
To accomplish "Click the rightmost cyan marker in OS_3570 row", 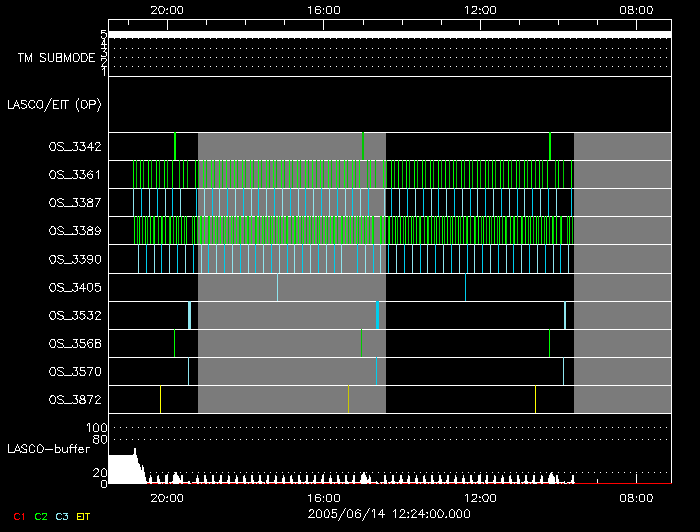I will pos(563,372).
